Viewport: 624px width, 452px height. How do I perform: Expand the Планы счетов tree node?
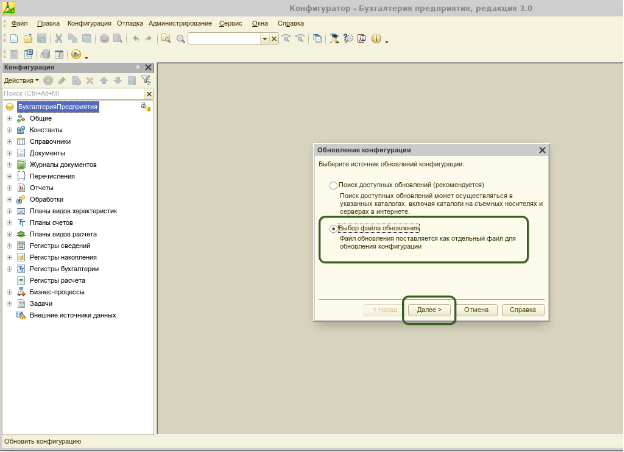pyautogui.click(x=10, y=223)
